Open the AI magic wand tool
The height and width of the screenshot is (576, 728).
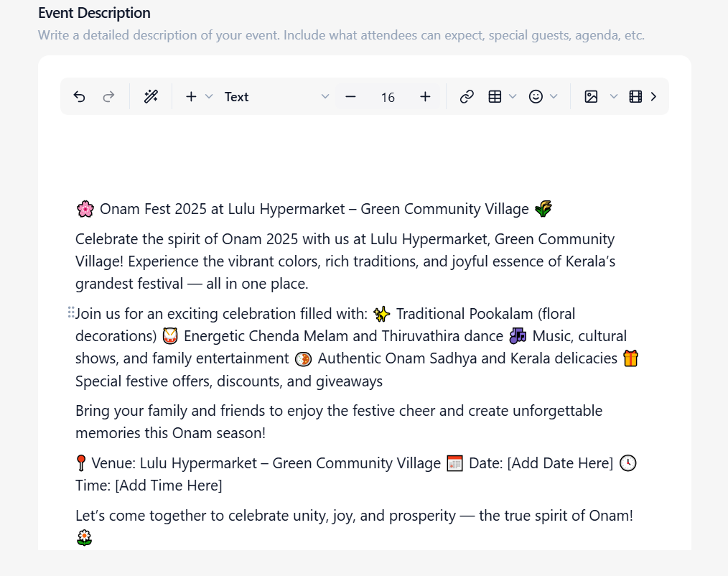click(151, 97)
